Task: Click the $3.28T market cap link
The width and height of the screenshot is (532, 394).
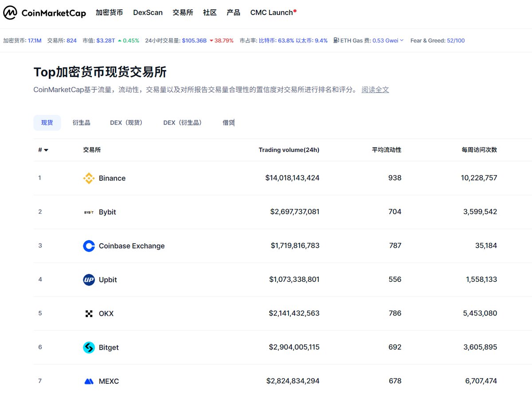Action: (x=106, y=40)
